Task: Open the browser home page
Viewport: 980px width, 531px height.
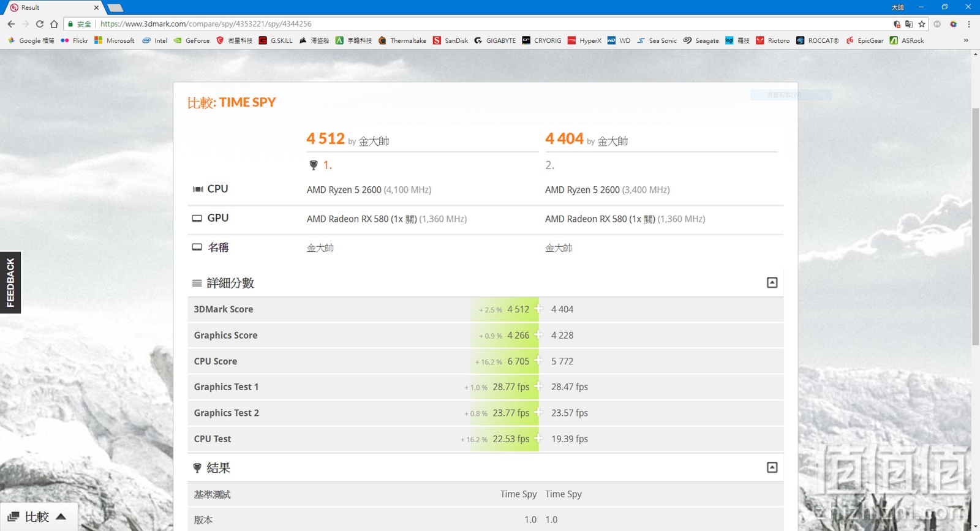Action: (x=54, y=24)
